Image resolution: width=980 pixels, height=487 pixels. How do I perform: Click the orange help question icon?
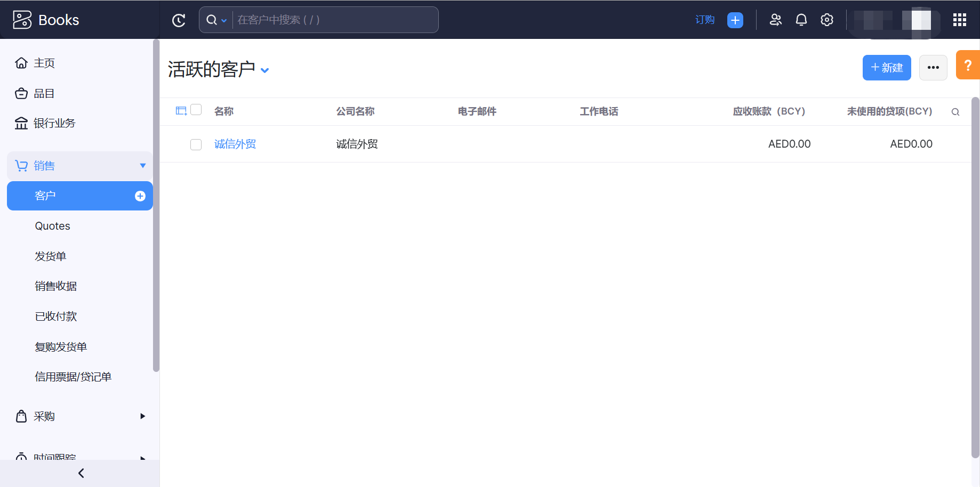click(x=967, y=65)
